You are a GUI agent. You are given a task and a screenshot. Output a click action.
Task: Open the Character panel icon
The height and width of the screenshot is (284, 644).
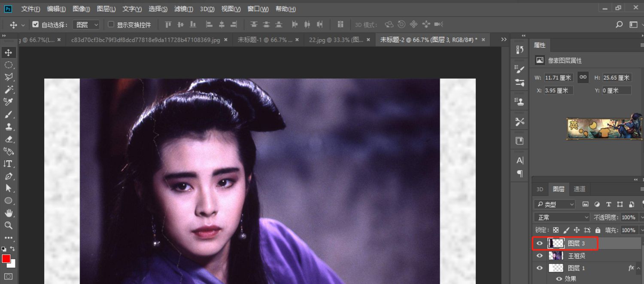tap(520, 160)
